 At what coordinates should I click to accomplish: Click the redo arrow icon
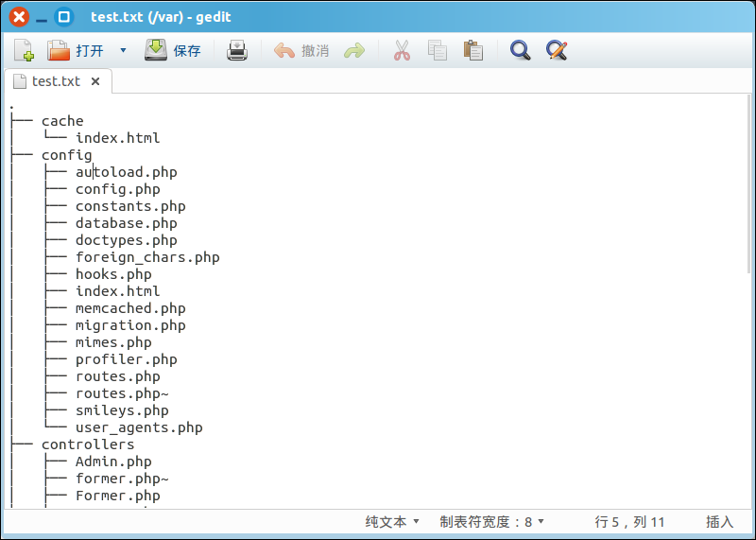click(354, 51)
